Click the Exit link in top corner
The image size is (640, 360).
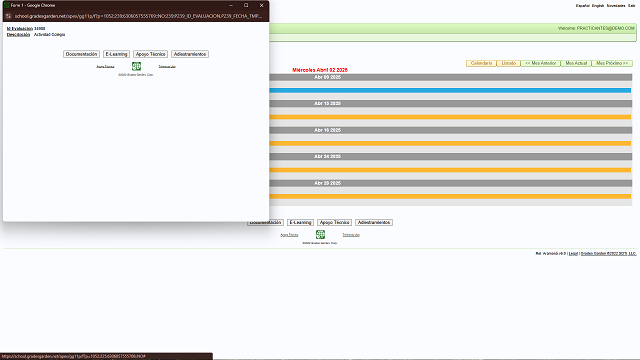[632, 6]
